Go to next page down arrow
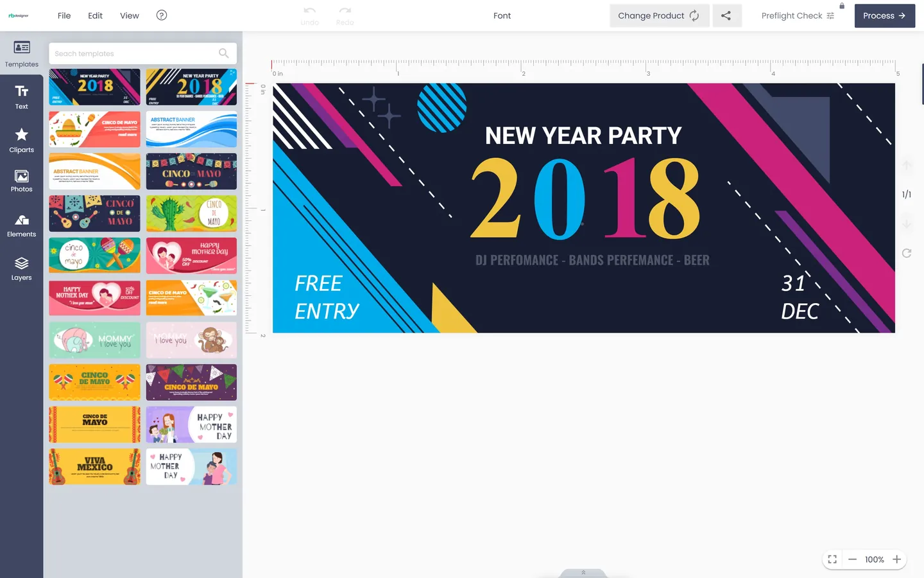 907,223
